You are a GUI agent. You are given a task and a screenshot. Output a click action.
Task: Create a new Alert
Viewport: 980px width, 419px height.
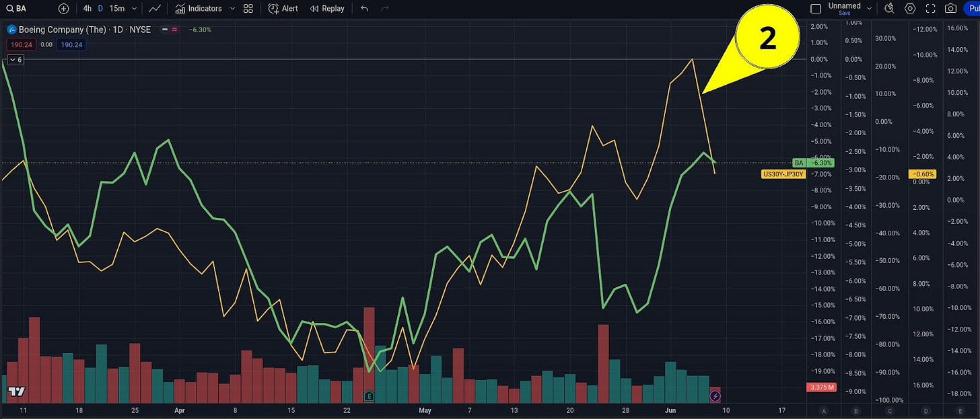283,9
